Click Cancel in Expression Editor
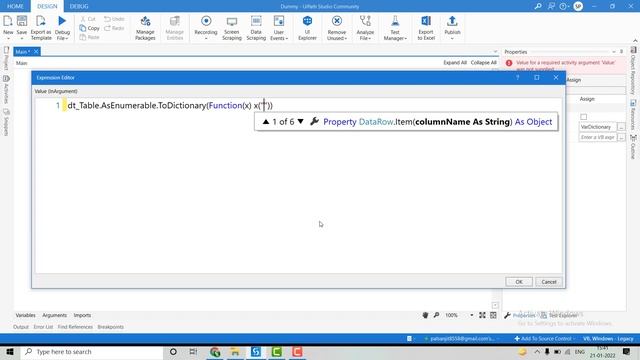The width and height of the screenshot is (640, 360). (549, 282)
